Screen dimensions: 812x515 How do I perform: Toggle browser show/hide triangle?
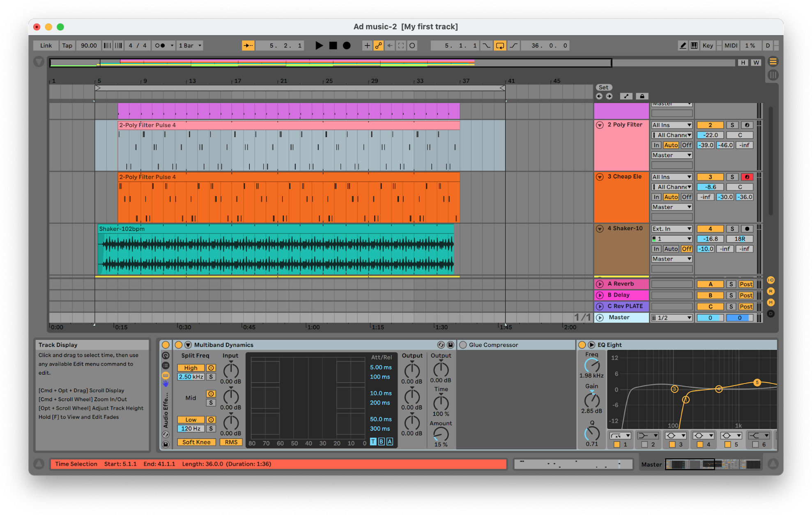[39, 62]
